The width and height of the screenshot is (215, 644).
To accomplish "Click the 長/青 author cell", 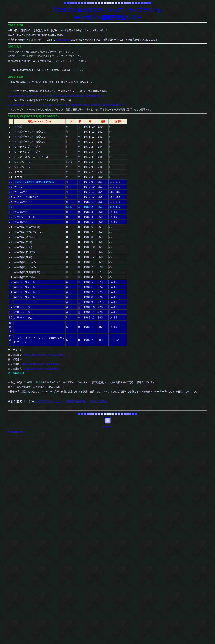I will (71, 207).
